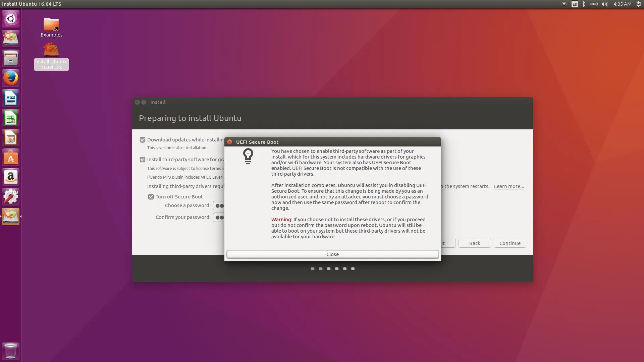Close the UEFI Secure Boot dialog via red X
This screenshot has width=644, height=362.
230,142
